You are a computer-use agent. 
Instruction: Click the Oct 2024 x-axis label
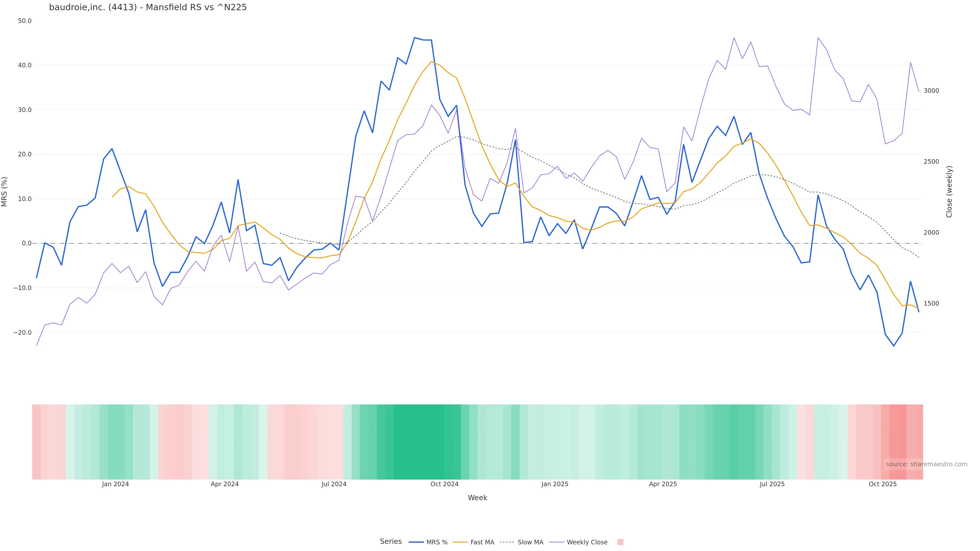click(x=444, y=484)
